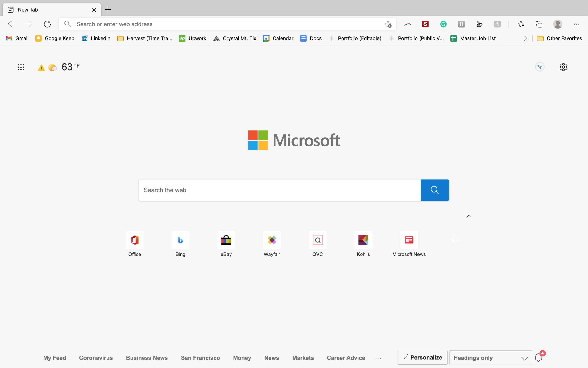The image size is (588, 368).
Task: Open the notifications bell icon
Action: coord(538,358)
